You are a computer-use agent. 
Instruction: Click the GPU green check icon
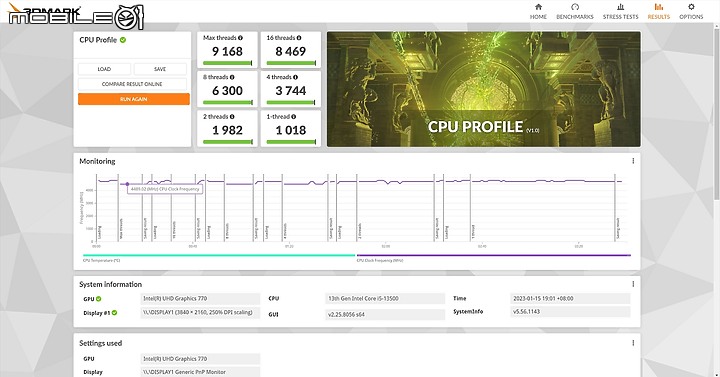[x=99, y=299]
